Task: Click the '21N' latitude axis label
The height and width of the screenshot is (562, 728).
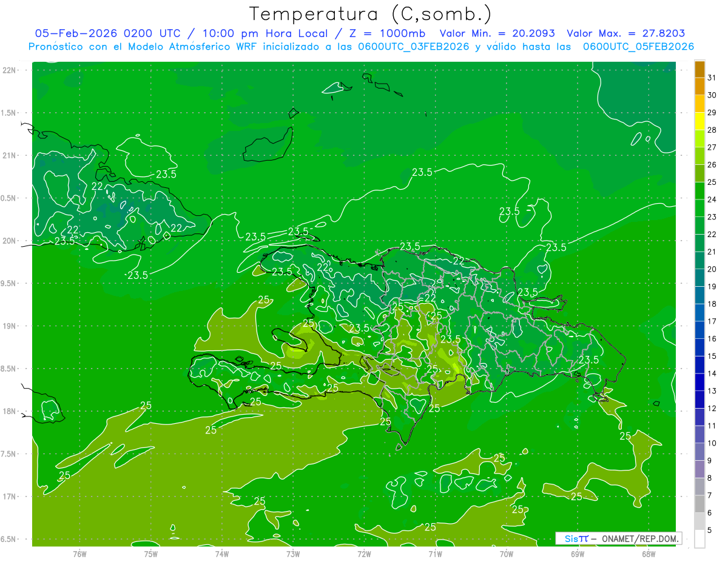Action: pyautogui.click(x=10, y=155)
